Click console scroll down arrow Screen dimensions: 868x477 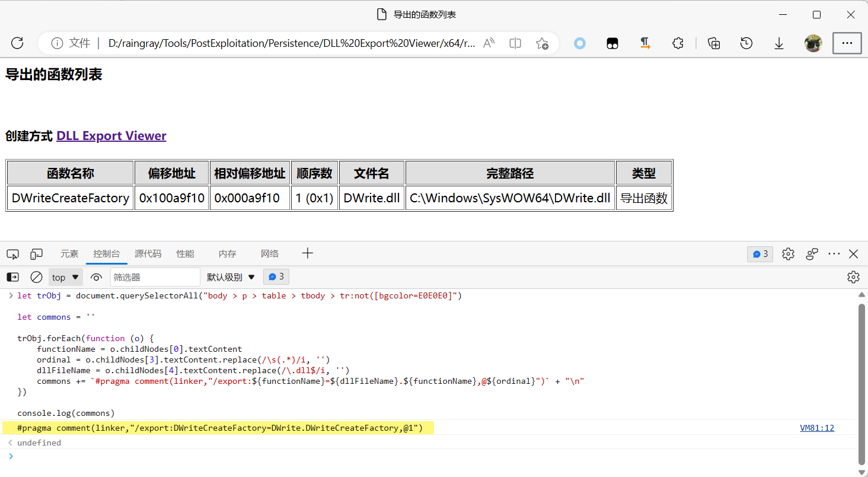[861, 472]
